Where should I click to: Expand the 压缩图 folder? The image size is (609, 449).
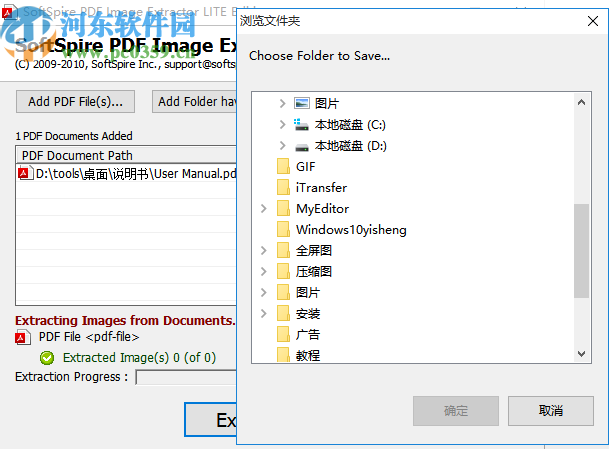click(264, 271)
